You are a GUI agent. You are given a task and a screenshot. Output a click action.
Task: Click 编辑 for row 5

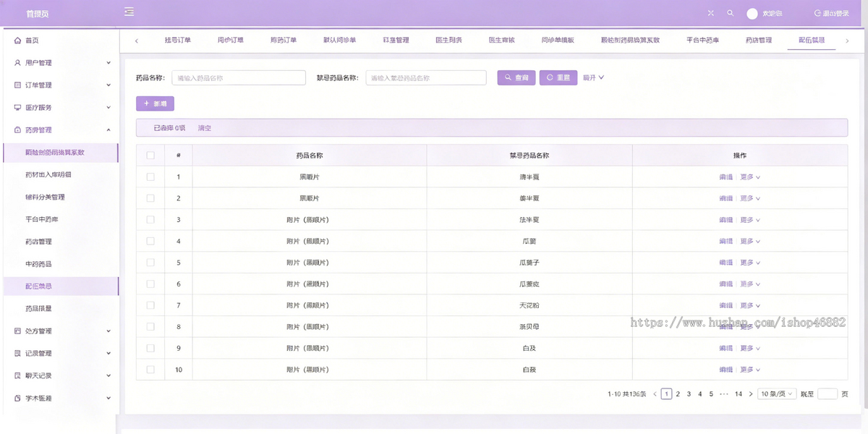(726, 263)
